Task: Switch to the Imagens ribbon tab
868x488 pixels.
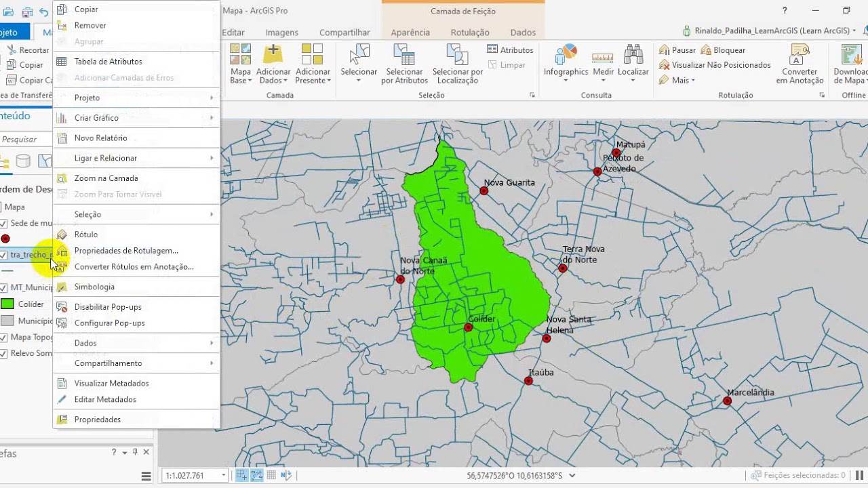Action: click(x=281, y=32)
